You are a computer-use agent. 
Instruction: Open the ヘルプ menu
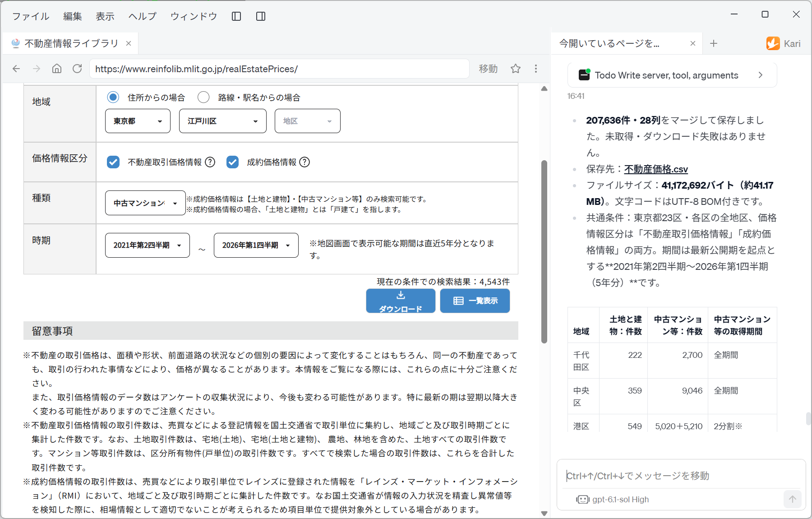click(143, 16)
